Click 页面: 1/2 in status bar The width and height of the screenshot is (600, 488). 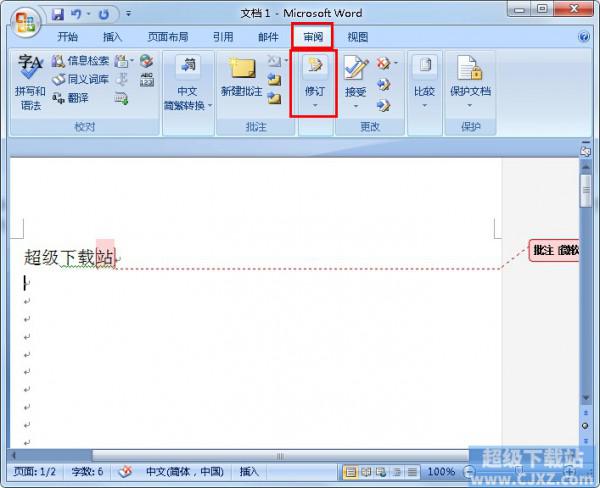point(35,472)
